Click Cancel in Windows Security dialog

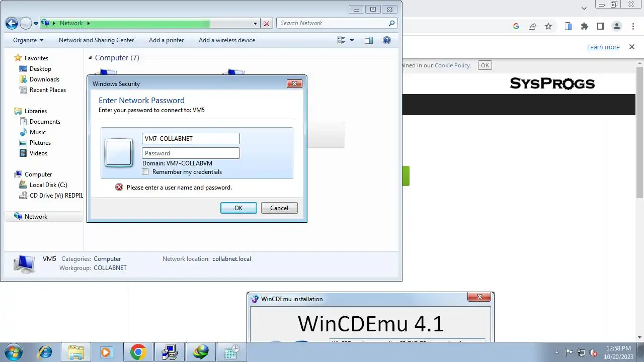[279, 208]
